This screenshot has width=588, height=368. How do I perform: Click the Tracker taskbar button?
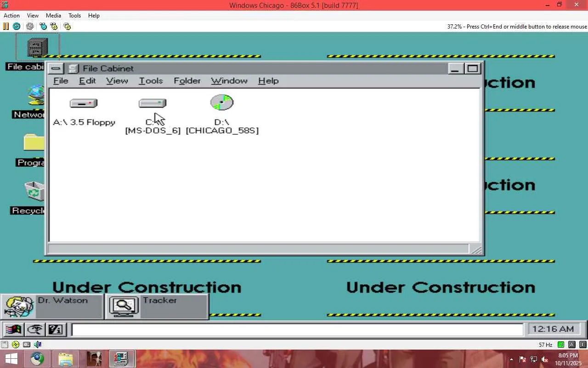[x=157, y=307]
